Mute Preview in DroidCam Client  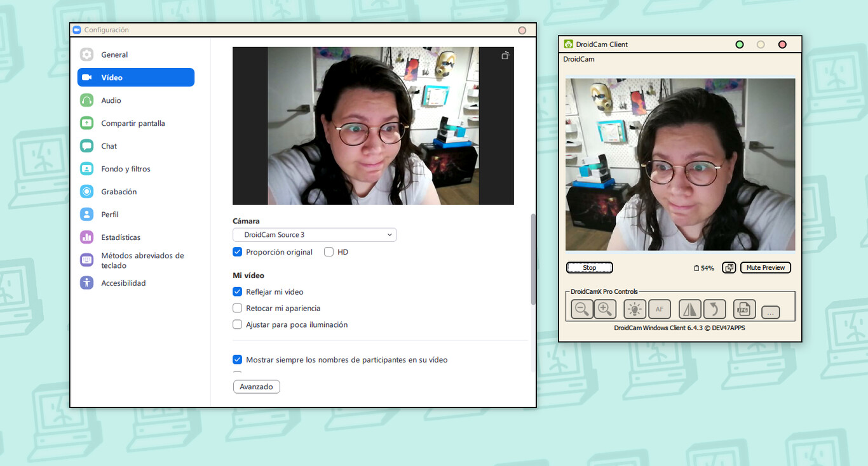click(765, 267)
